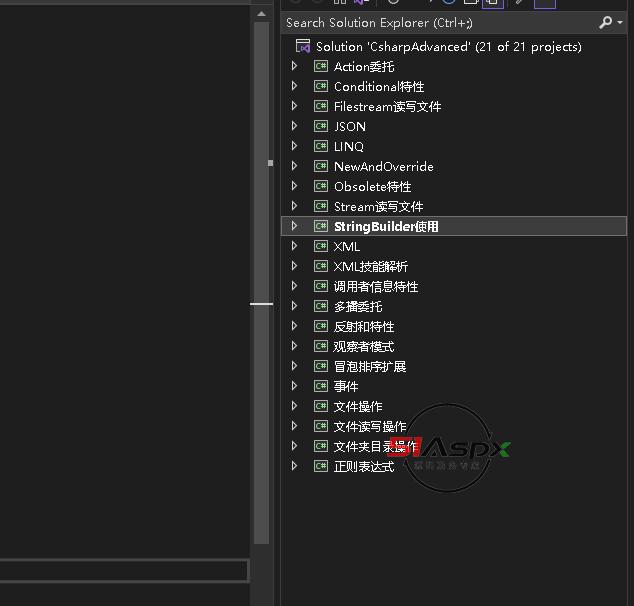This screenshot has width=634, height=606.
Task: Click the C# project icon for 调用者信息特性
Action: coord(321,286)
